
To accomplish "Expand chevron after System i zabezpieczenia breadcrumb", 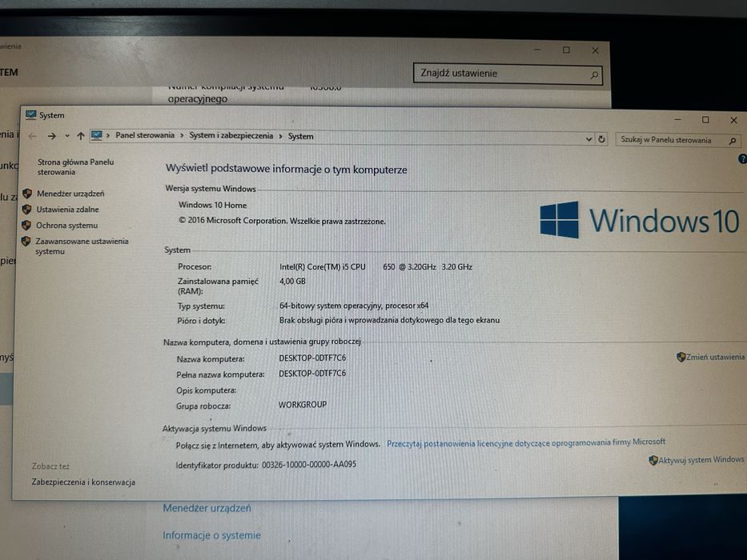I will pos(280,136).
